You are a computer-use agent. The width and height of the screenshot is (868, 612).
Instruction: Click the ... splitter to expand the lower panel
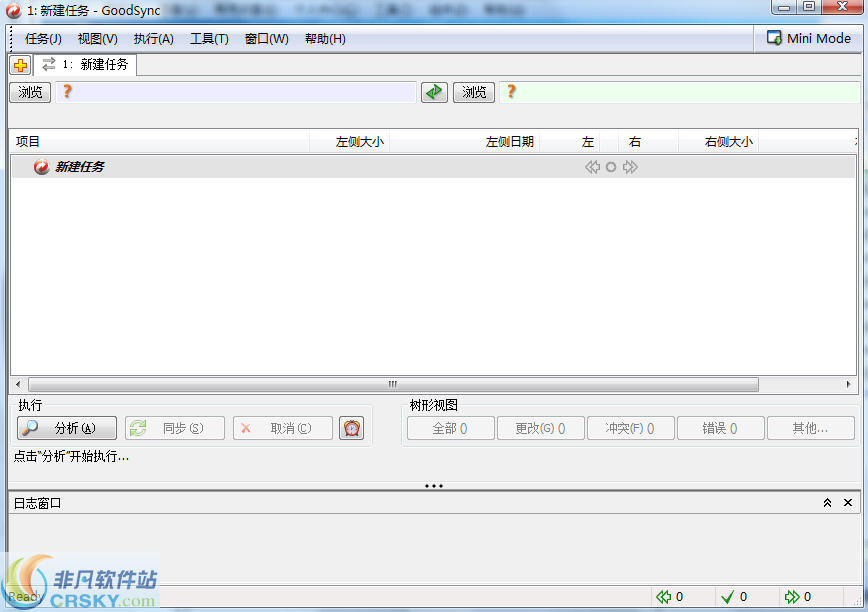pos(434,485)
